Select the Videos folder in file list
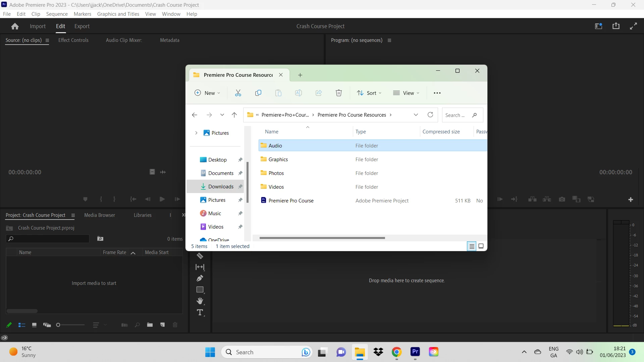644x362 pixels. click(276, 187)
